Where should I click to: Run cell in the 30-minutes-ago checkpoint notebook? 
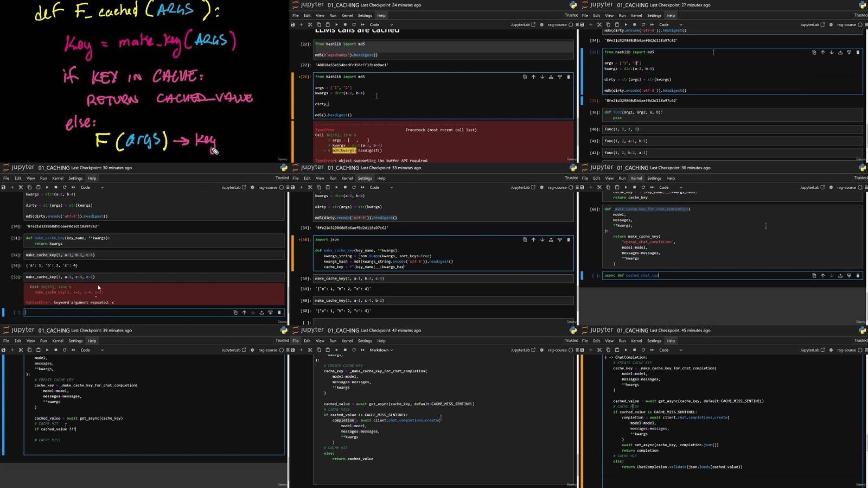click(x=47, y=187)
